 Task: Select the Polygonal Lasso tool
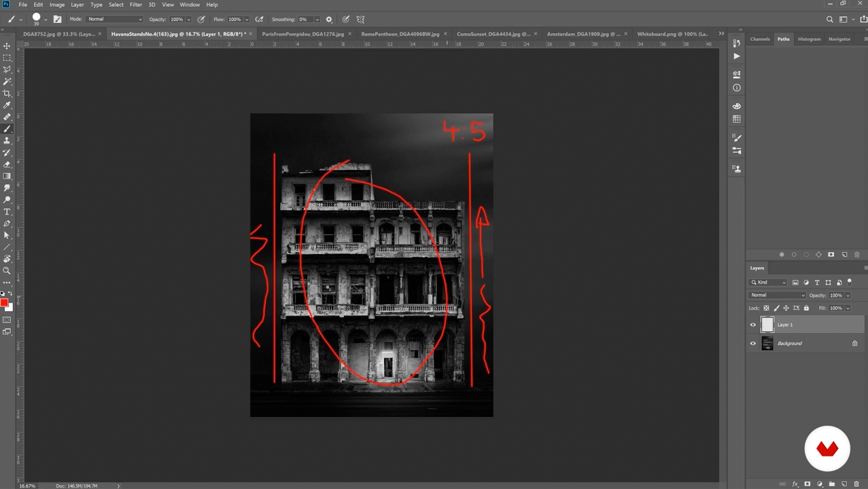click(7, 69)
